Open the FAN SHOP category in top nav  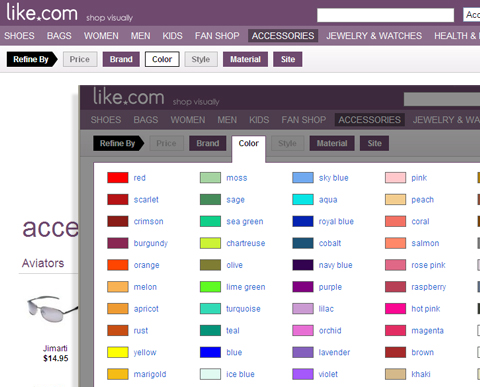coord(217,36)
